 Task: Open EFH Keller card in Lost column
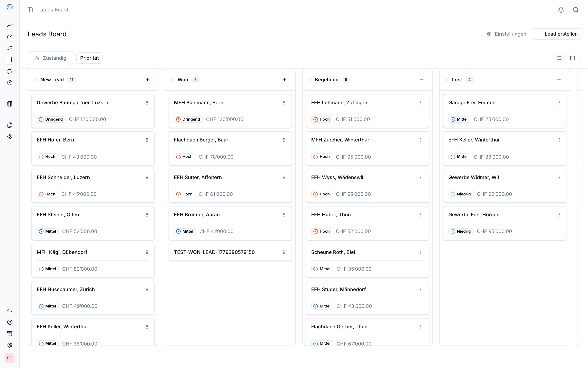point(505,148)
